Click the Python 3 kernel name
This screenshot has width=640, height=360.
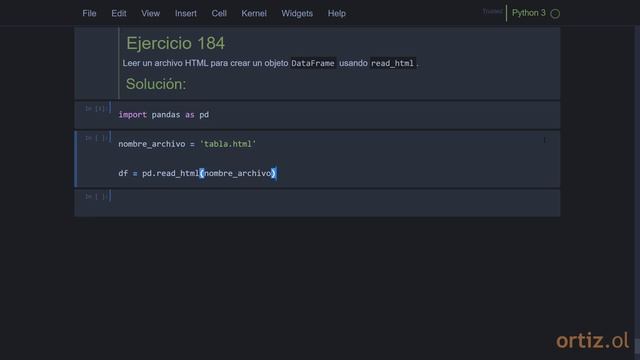click(529, 13)
